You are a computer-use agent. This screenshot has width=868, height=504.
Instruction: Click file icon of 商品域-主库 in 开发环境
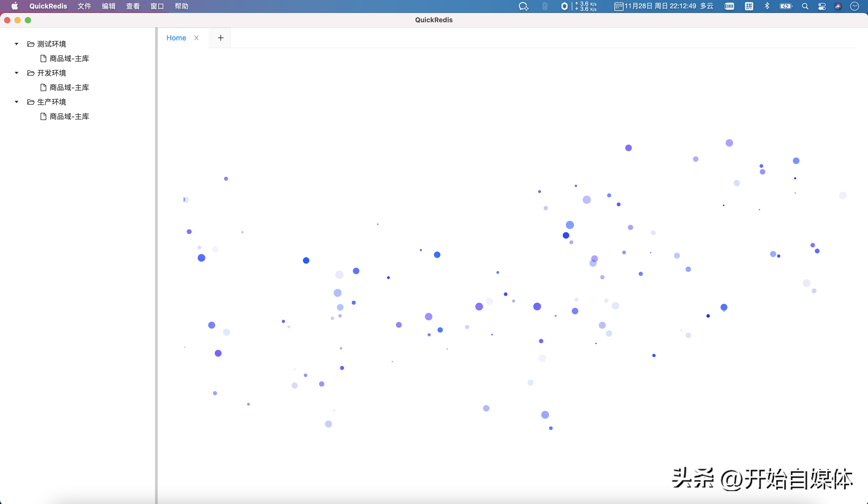(43, 87)
